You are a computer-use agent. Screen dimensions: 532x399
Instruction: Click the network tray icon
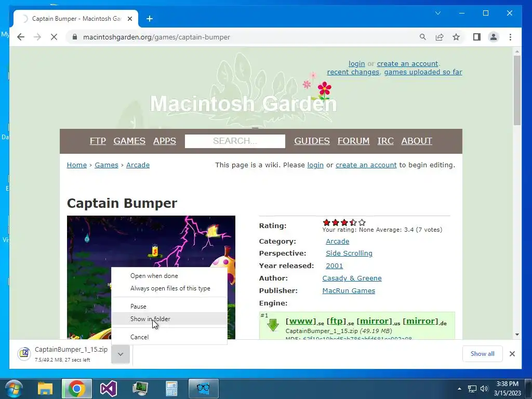click(472, 389)
